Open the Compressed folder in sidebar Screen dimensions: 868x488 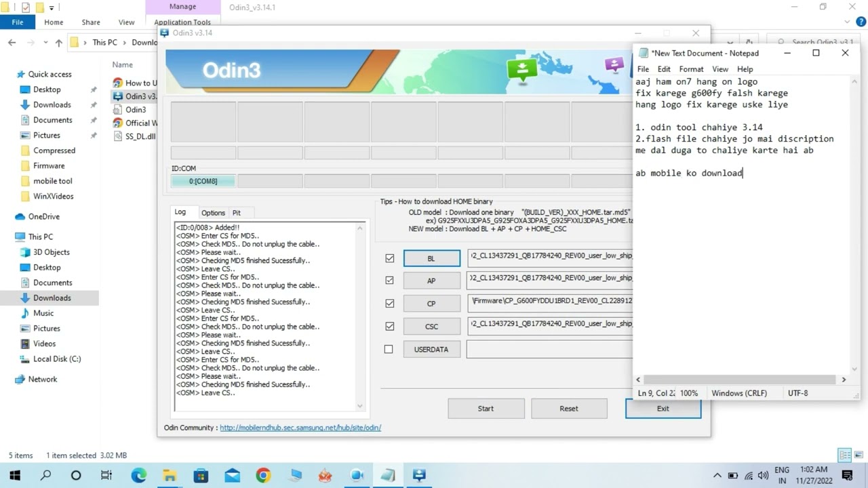click(54, 150)
